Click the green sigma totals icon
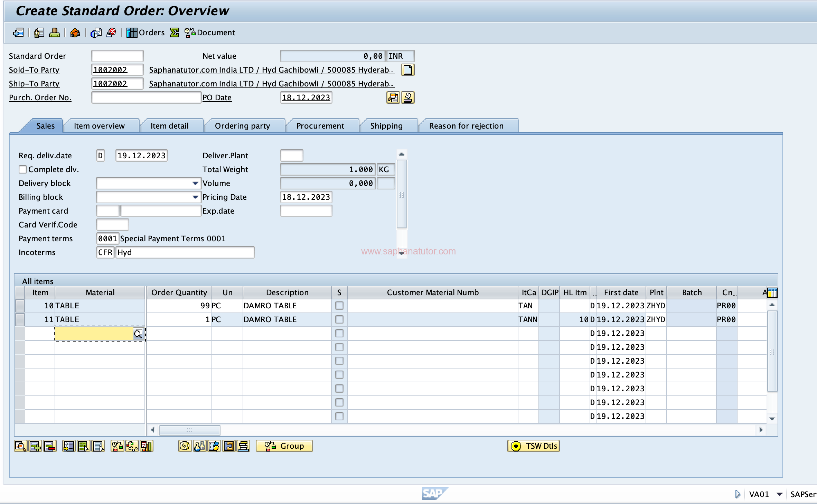This screenshot has width=817, height=504. point(175,32)
